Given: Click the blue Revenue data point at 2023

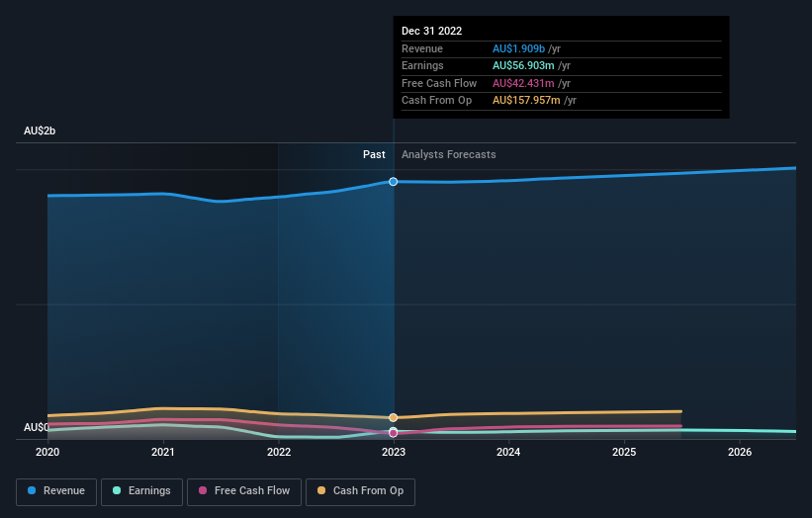Looking at the screenshot, I should point(393,182).
